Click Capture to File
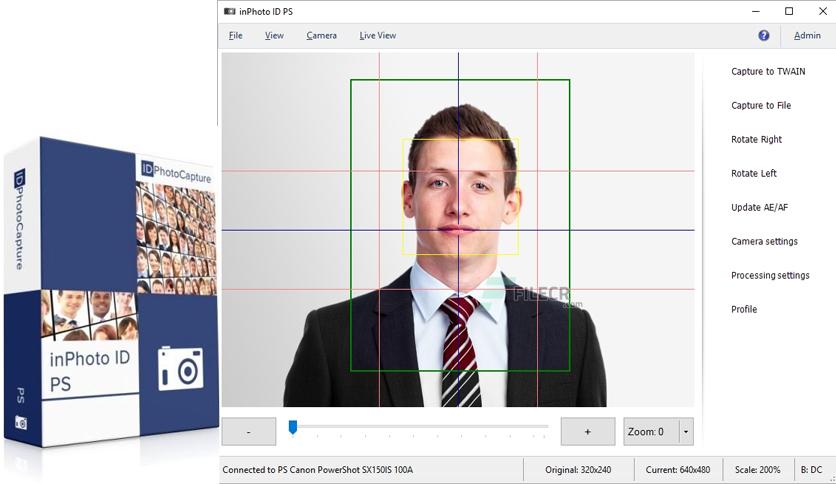 point(761,106)
